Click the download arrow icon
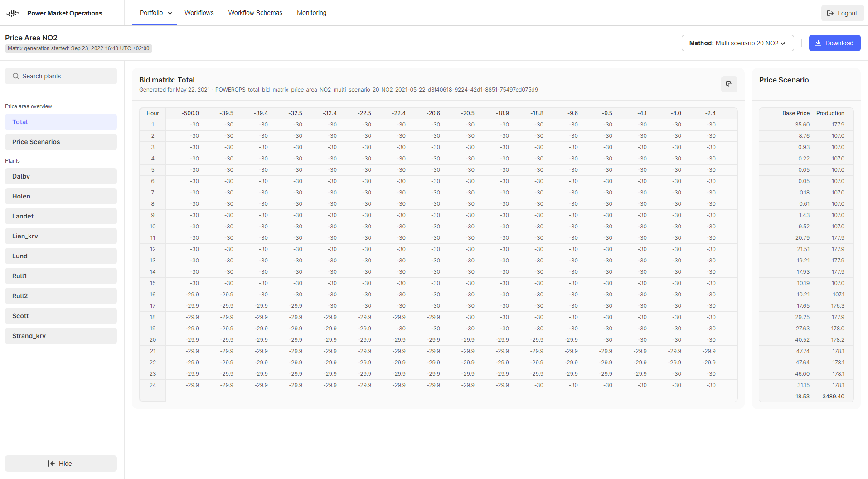Screen dimensions: 868x479 (818, 43)
